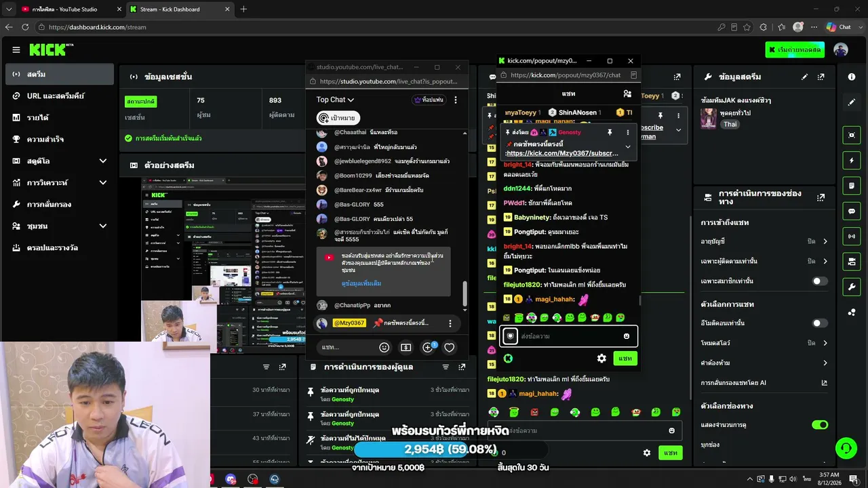Click dashboard chat send แชท button
The height and width of the screenshot is (488, 868).
click(671, 453)
